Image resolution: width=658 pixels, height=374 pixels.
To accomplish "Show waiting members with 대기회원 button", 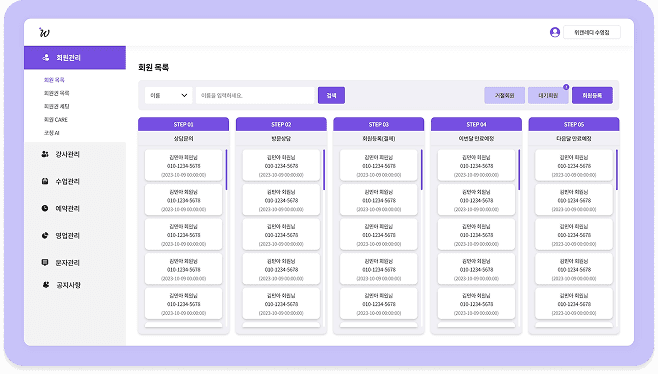I will pos(548,95).
